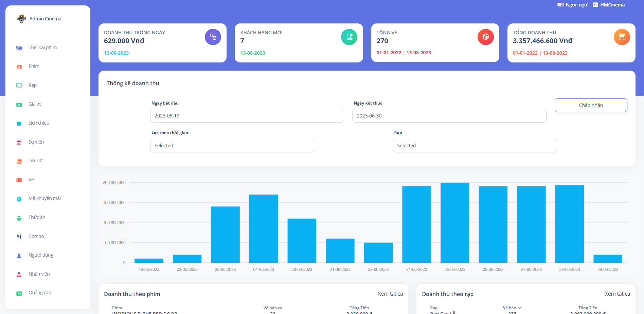
Task: Click the Giá vé money icon
Action: coord(19,105)
